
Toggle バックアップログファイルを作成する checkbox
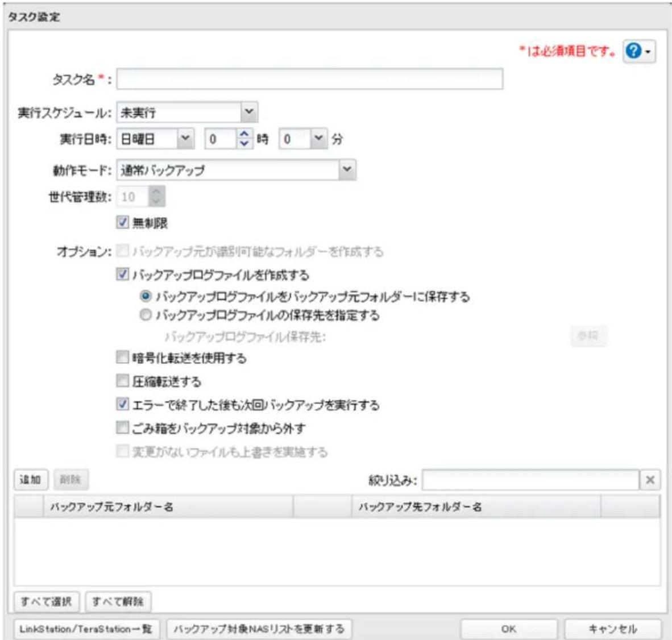pos(122,274)
